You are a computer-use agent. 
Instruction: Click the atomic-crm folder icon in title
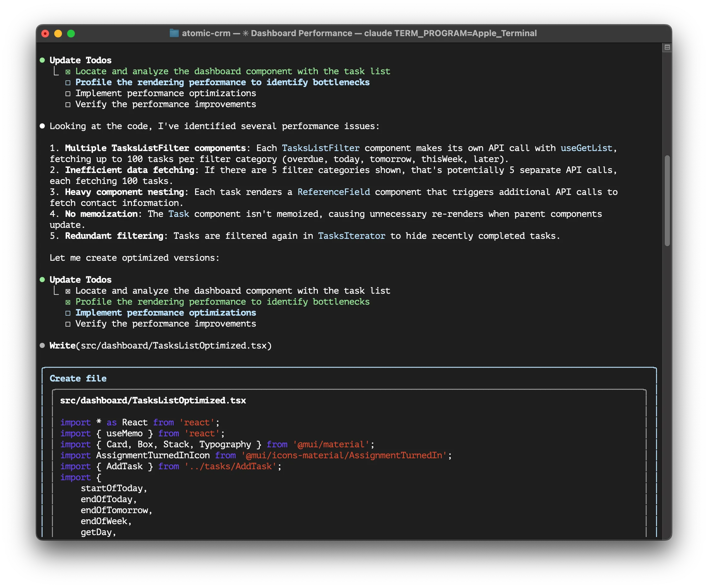pyautogui.click(x=174, y=33)
